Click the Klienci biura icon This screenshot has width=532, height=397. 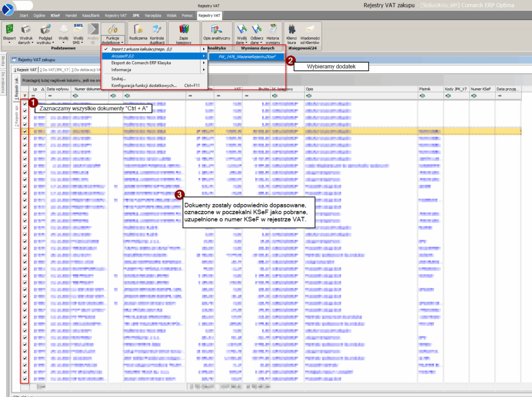coord(291,30)
